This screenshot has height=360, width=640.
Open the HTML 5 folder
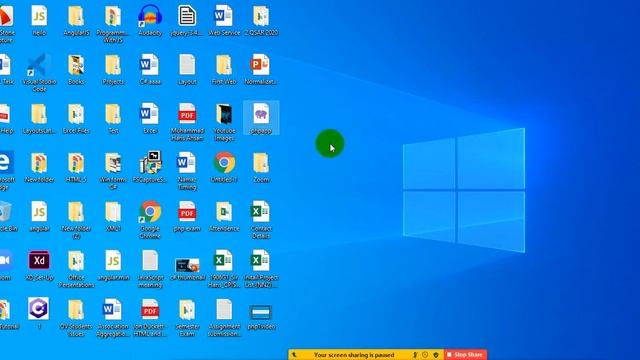coord(76,167)
